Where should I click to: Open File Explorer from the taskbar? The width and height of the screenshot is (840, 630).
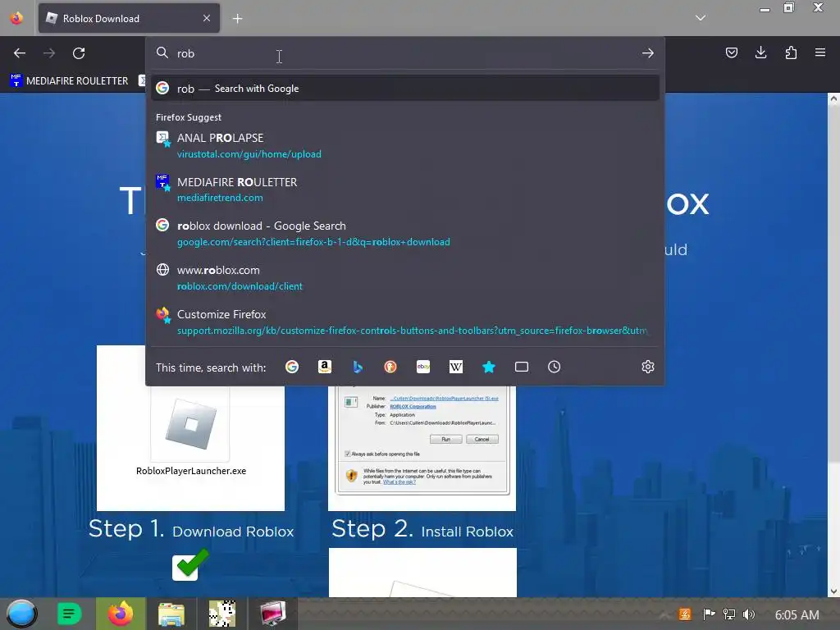coord(171,614)
